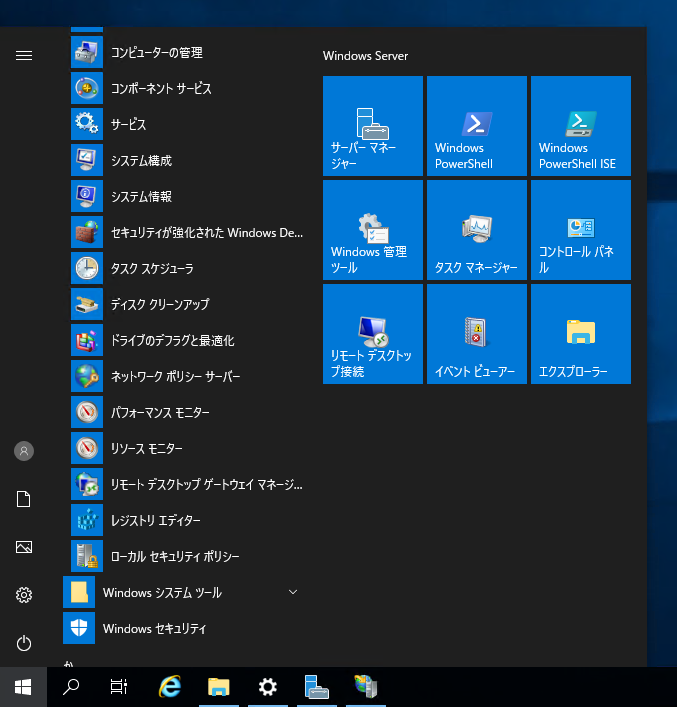677x707 pixels.
Task: Open Windows PowerShell ISE tile
Action: coord(580,126)
